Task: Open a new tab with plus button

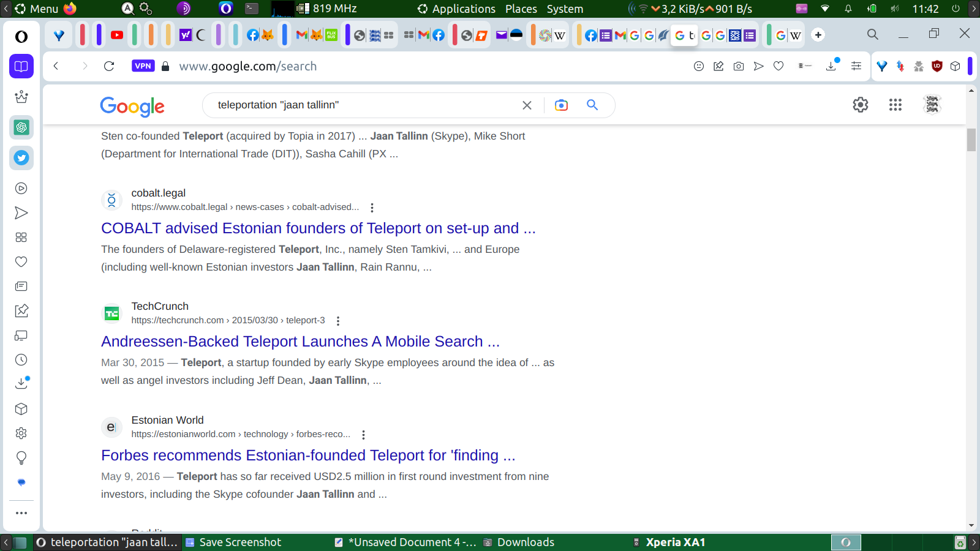Action: [x=818, y=35]
